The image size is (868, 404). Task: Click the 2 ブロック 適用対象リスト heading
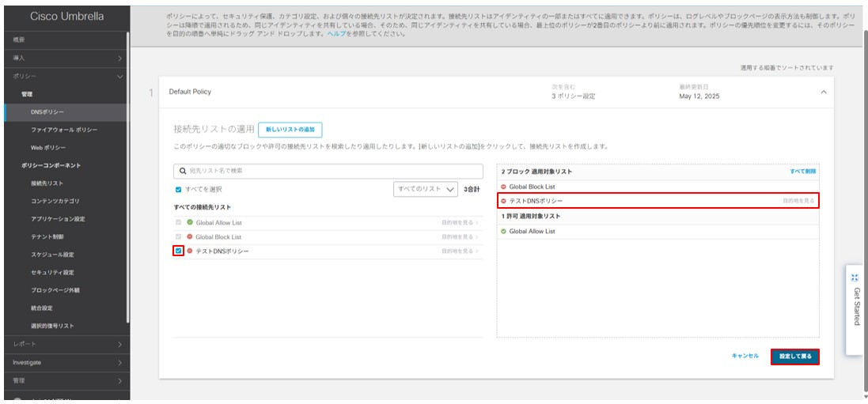click(536, 172)
